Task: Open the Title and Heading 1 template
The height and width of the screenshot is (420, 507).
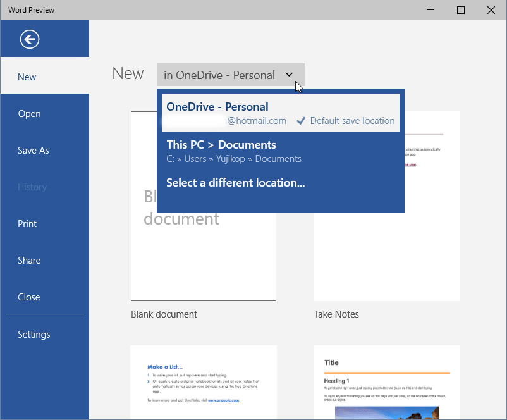Action: click(x=387, y=382)
